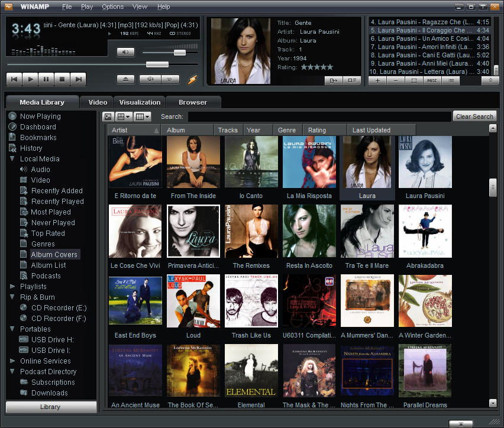Collapse the Podcast Directory node

12,371
